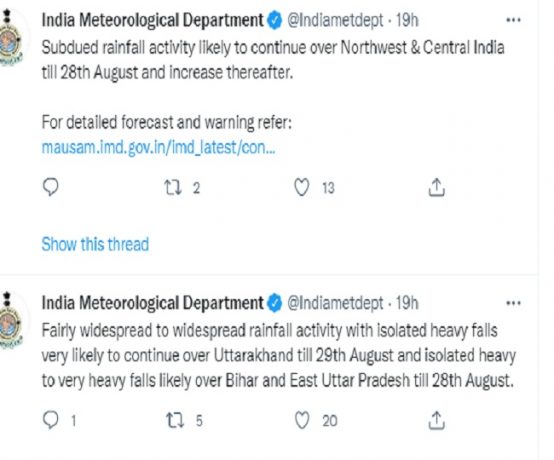The height and width of the screenshot is (460, 554).
Task: Open the second tweet's 19h timestamp
Action: [407, 303]
